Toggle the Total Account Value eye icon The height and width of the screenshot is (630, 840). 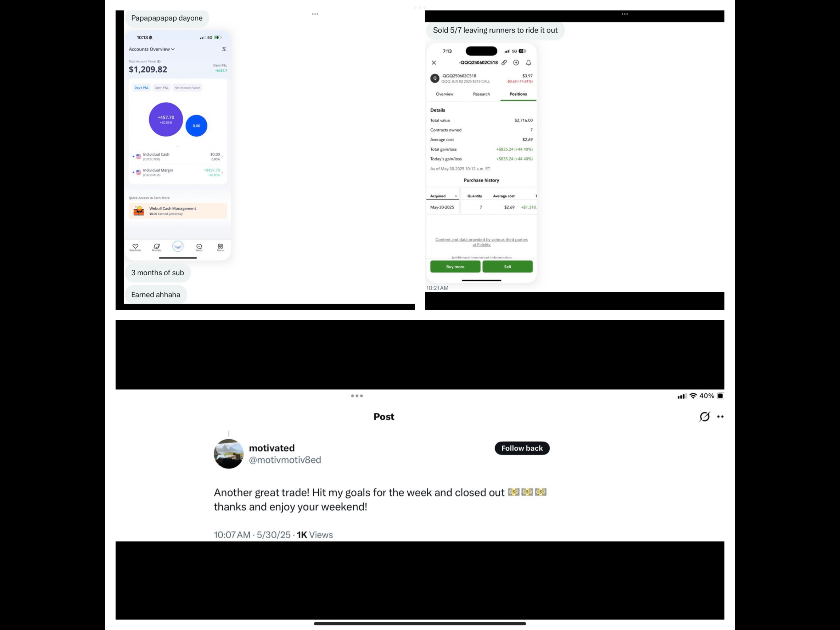pos(159,61)
